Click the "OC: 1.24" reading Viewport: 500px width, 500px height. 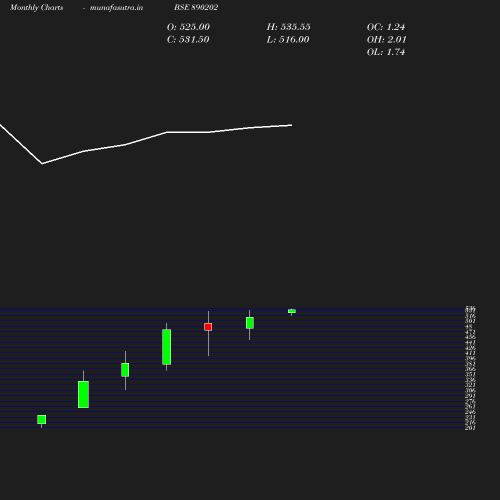[386, 27]
